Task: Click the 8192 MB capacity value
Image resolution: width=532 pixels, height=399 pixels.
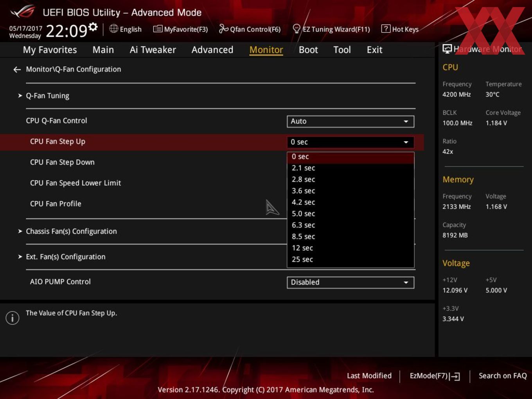Action: tap(455, 235)
